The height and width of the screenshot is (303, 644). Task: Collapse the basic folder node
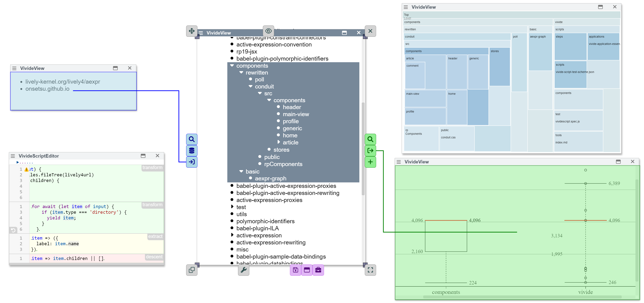click(x=241, y=171)
